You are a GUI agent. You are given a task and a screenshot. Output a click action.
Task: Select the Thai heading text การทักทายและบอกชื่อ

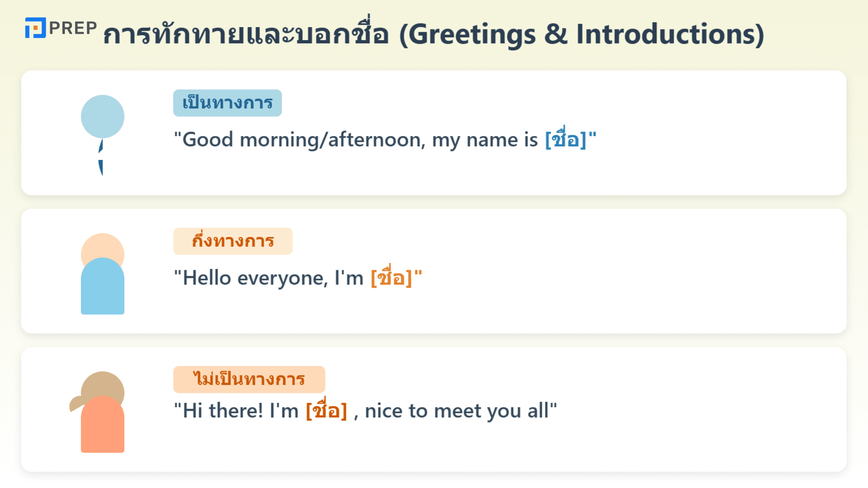245,34
